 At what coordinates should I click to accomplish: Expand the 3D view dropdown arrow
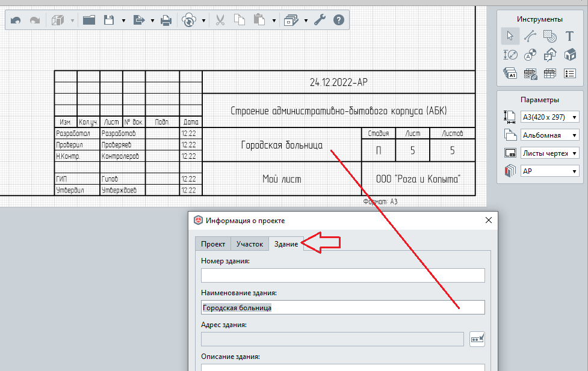[72, 20]
